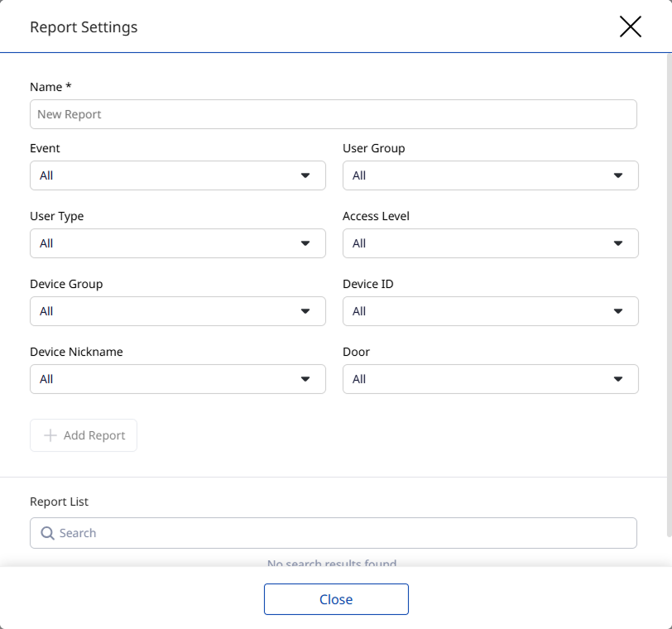This screenshot has height=629, width=672.
Task: Click the 'No search results found' message
Action: tap(332, 563)
